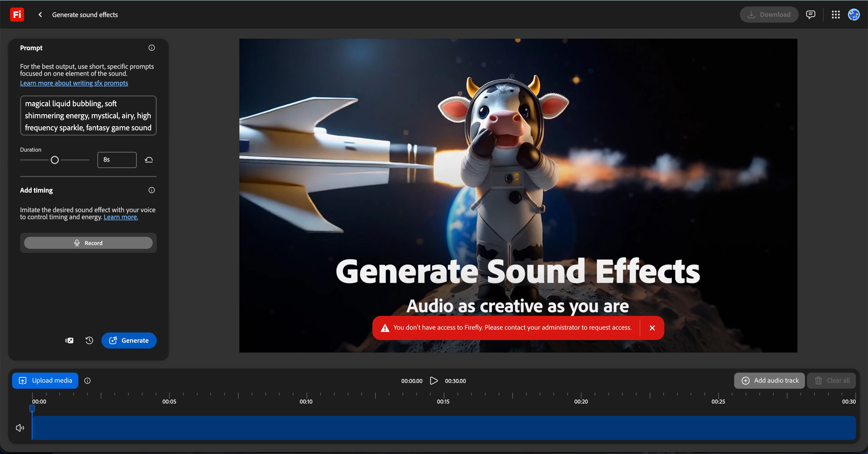Open the feedback comment icon
Screen dimensions: 868x454
click(x=810, y=15)
